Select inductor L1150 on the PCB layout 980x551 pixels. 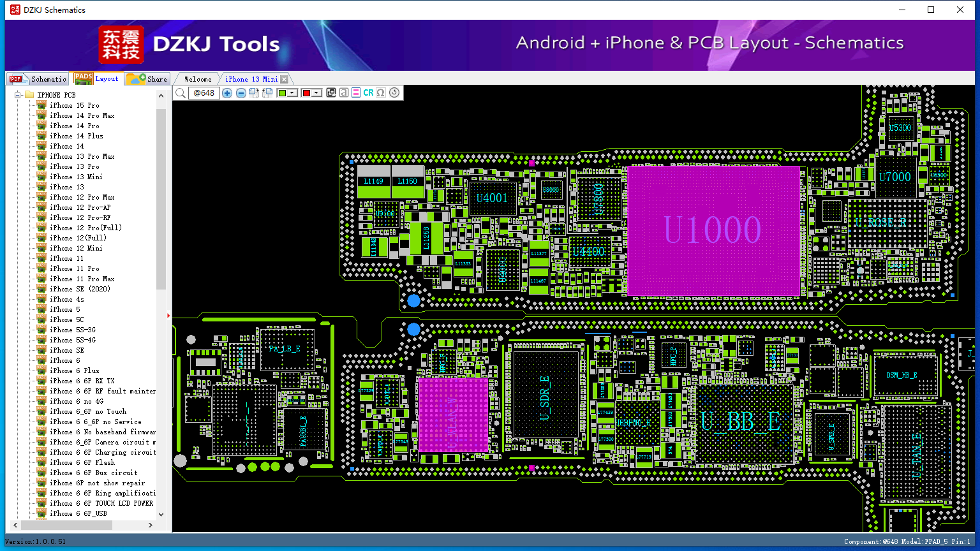[408, 182]
